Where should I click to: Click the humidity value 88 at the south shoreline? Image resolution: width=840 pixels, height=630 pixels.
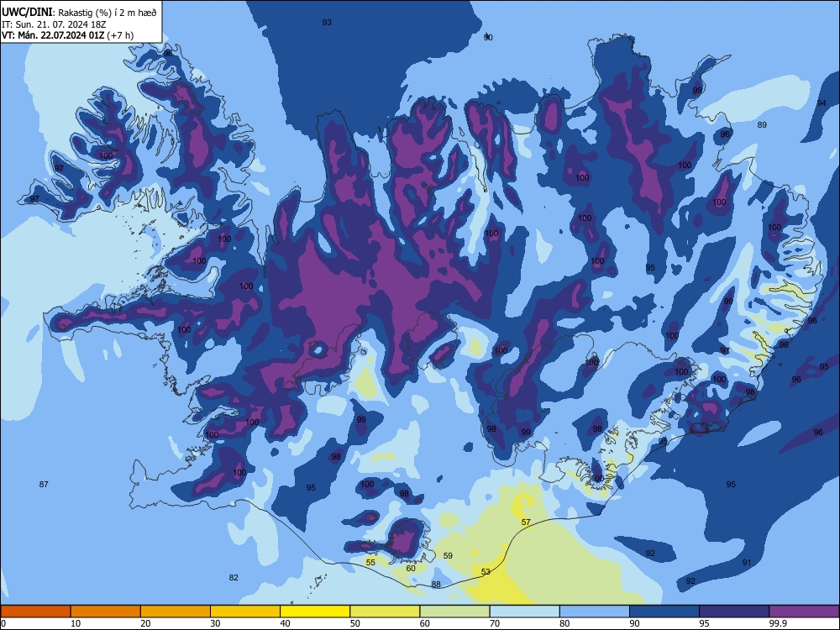436,585
